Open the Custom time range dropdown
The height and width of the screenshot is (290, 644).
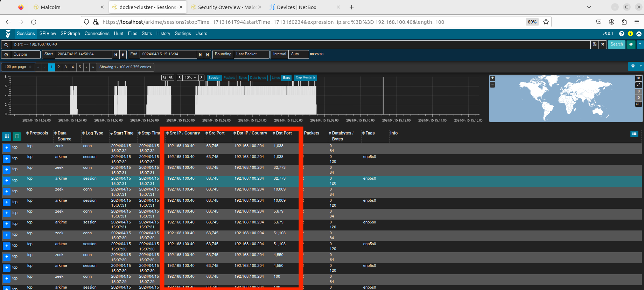point(25,54)
